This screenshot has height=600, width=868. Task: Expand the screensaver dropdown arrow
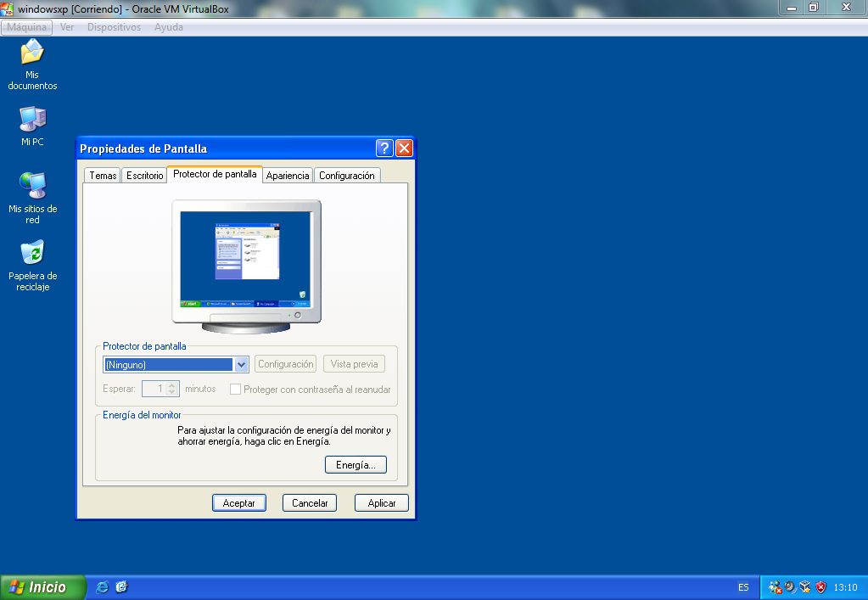241,365
